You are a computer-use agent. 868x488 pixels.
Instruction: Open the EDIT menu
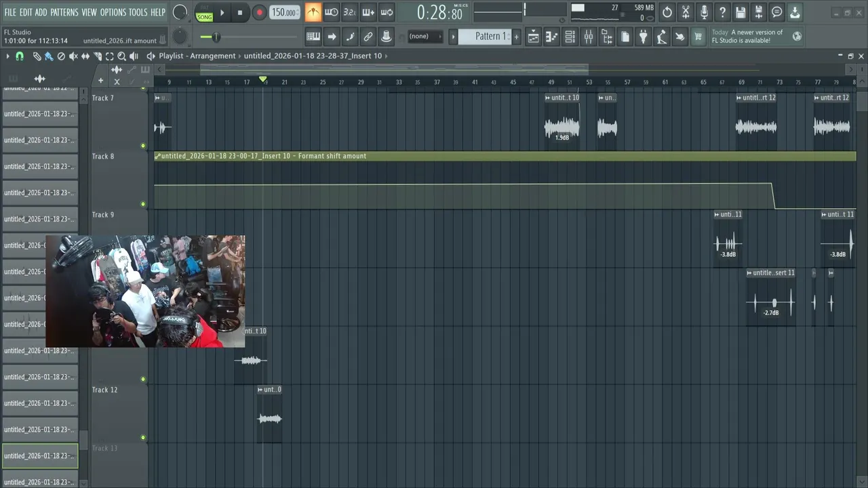point(26,12)
